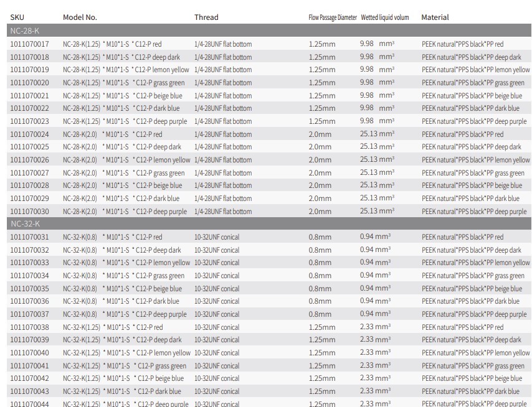
Task: Click material cell in row 1011070029
Action: pyautogui.click(x=470, y=199)
